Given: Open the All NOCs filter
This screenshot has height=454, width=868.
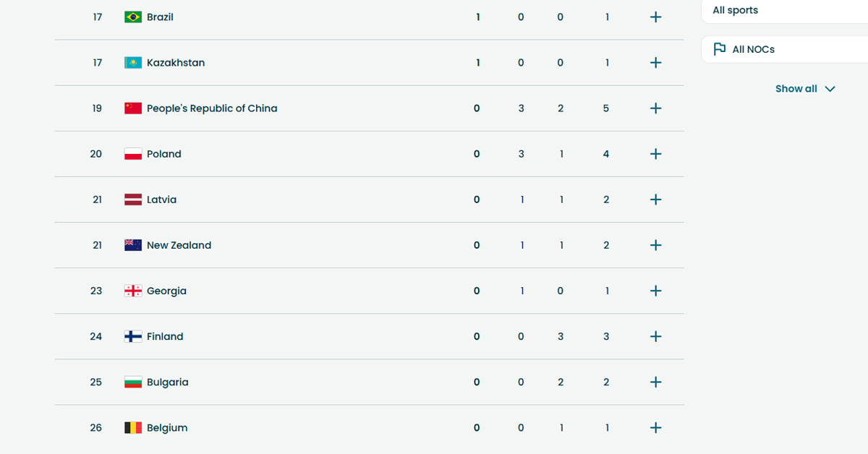Looking at the screenshot, I should coord(781,49).
